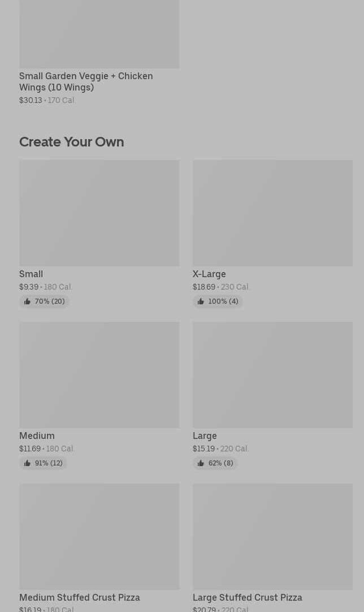
Task: Open the Large pizza image thumbnail
Action: [x=272, y=374]
